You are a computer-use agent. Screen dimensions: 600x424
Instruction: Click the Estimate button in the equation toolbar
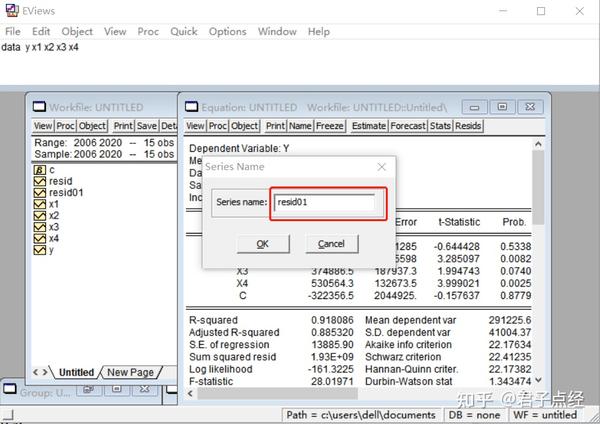369,126
